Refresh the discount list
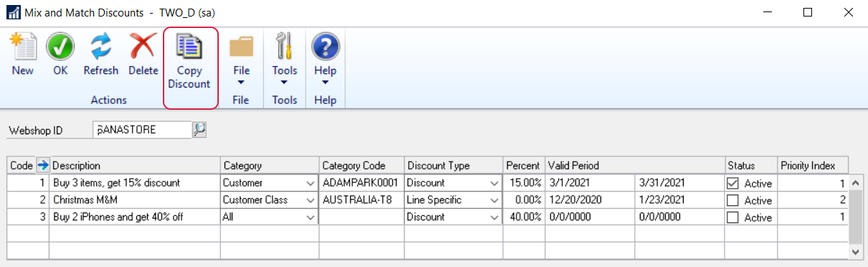868x267 pixels. pos(101,47)
